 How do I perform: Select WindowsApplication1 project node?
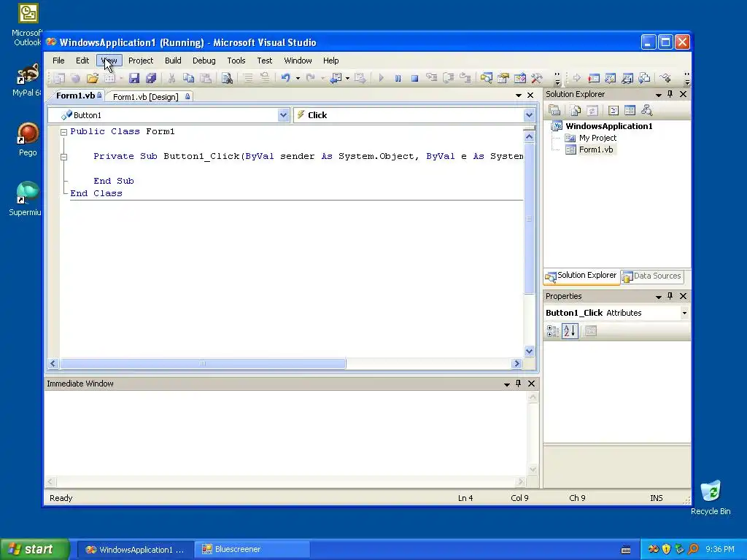[609, 126]
